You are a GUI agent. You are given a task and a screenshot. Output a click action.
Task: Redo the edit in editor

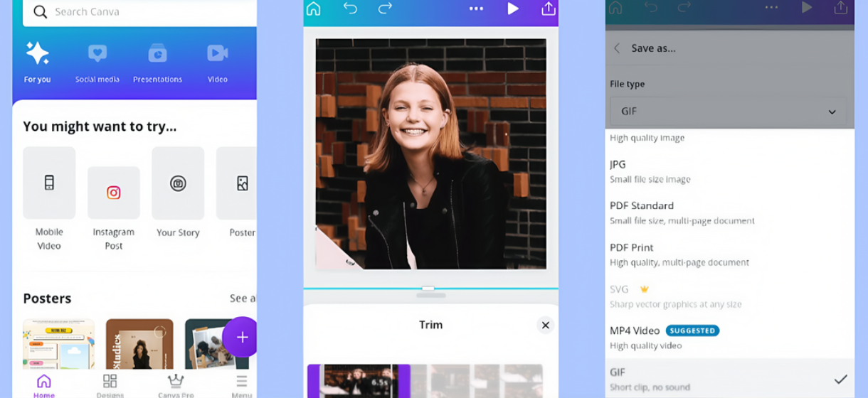click(385, 9)
